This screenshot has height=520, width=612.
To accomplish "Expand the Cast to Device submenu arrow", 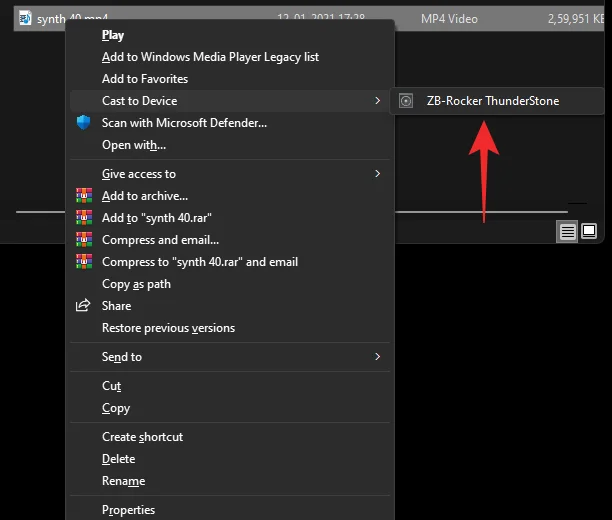I will tap(377, 101).
